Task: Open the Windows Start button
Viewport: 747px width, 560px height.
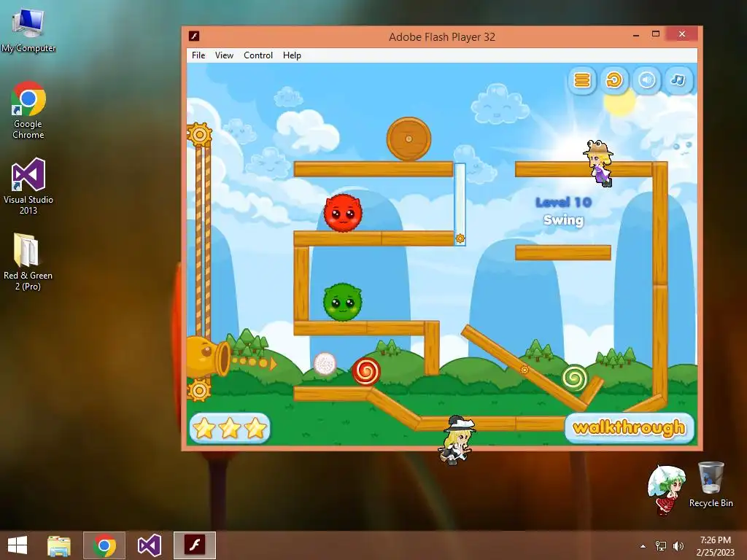Action: (x=18, y=545)
